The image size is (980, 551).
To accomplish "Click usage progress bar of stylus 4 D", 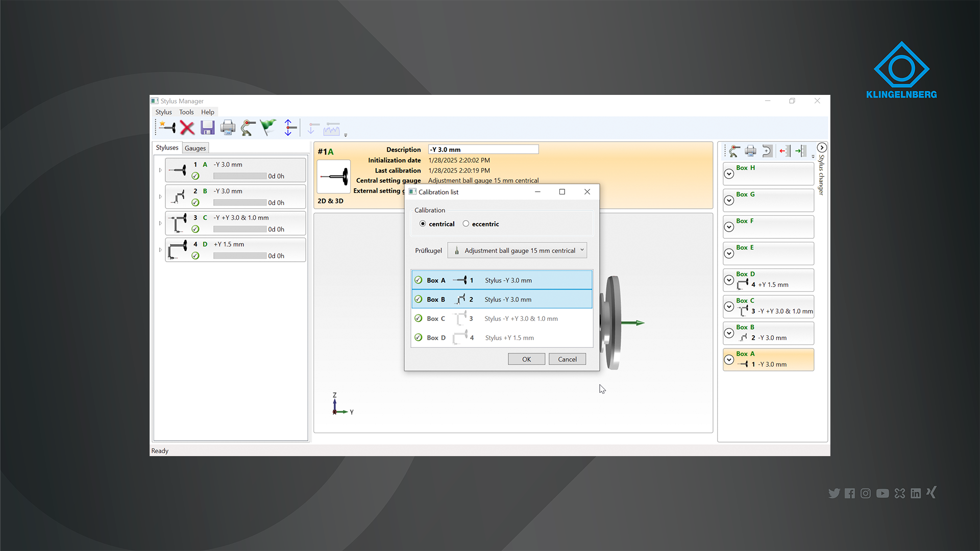I will [x=240, y=256].
